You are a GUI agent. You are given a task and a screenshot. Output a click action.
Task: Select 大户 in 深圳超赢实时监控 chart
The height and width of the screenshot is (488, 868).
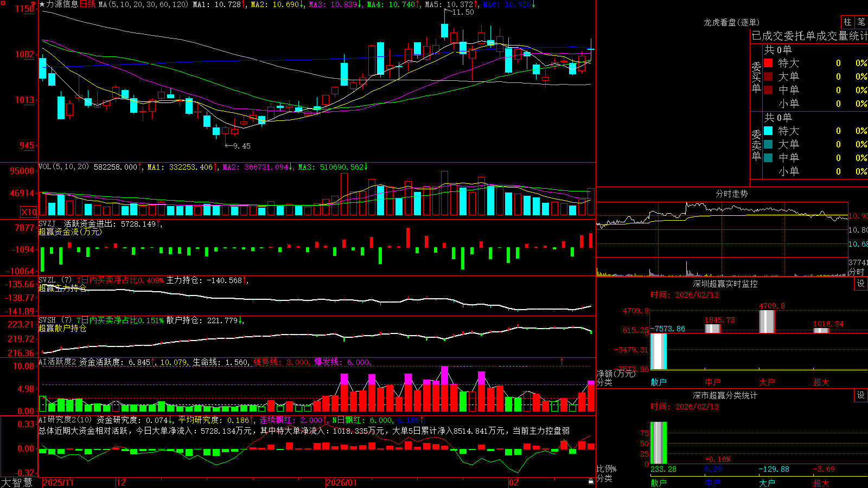[767, 382]
